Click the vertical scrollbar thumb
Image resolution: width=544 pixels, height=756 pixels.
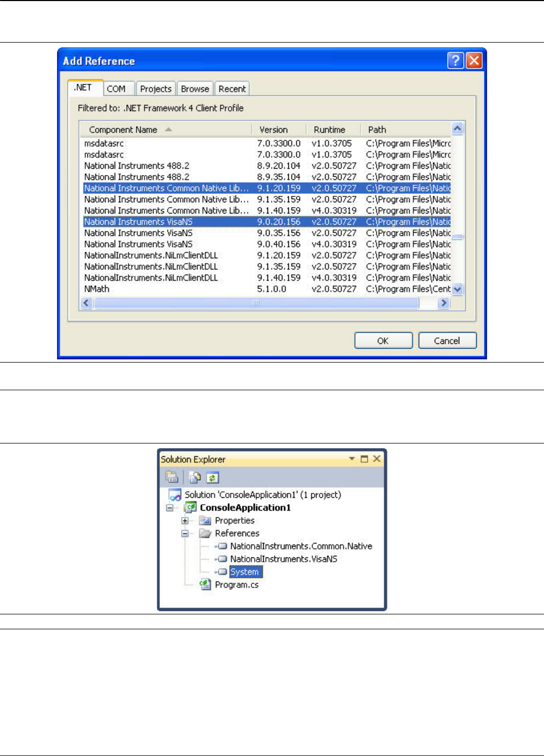(x=457, y=237)
